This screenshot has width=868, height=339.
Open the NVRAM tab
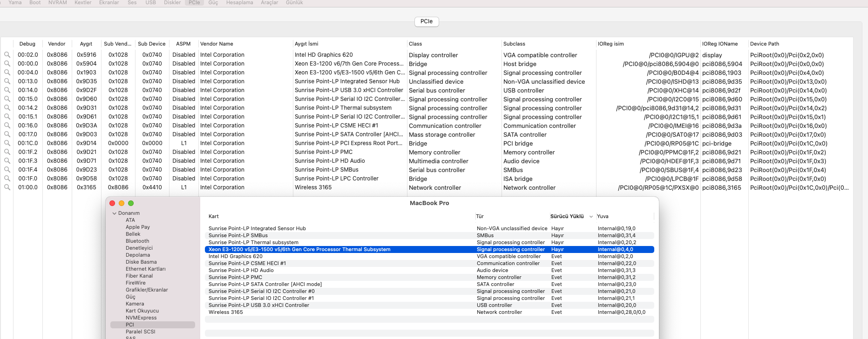[57, 3]
